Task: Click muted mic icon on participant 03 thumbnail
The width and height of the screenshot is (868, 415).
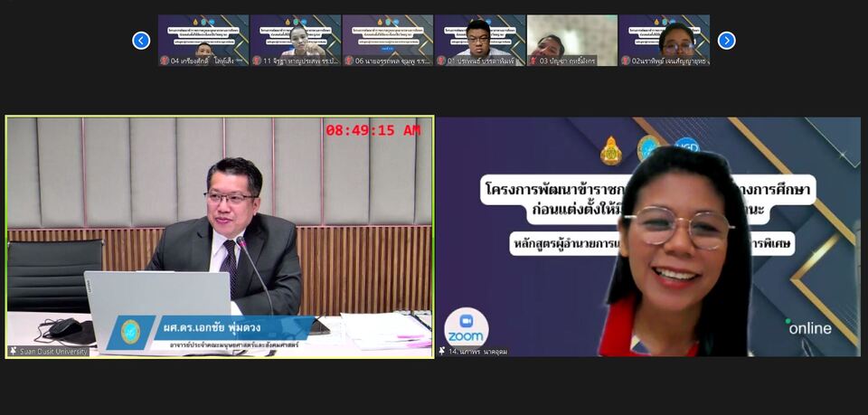Action: (533, 61)
